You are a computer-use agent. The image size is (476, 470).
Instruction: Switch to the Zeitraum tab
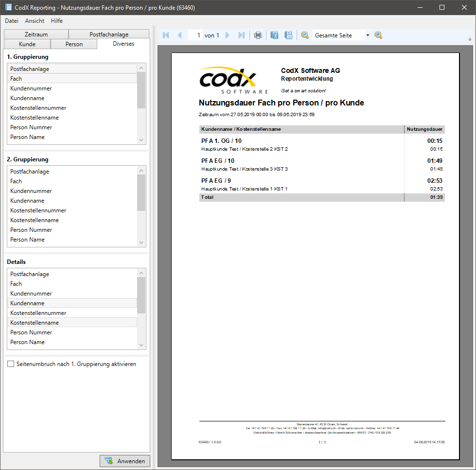(x=35, y=34)
